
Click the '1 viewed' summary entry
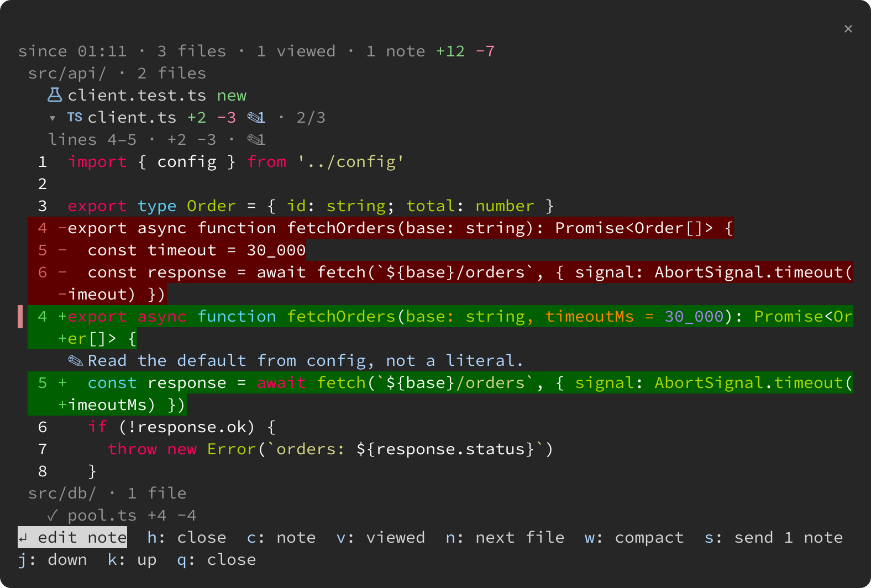tap(296, 51)
